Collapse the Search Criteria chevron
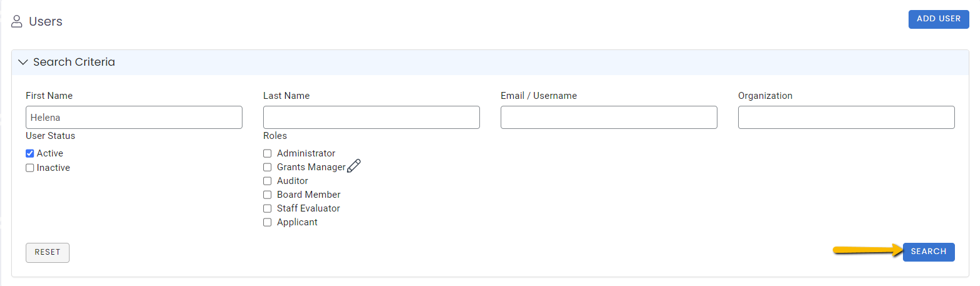980x286 pixels. tap(23, 63)
